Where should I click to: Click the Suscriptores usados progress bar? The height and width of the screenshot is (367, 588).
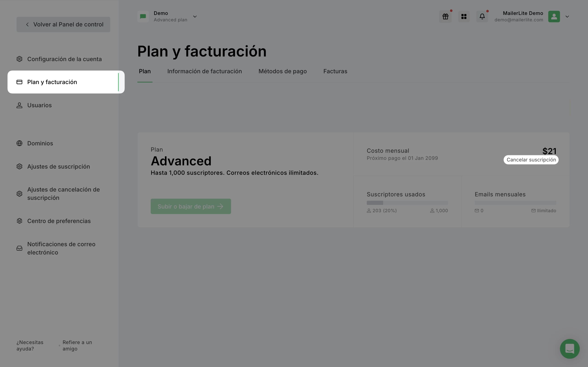(x=407, y=203)
